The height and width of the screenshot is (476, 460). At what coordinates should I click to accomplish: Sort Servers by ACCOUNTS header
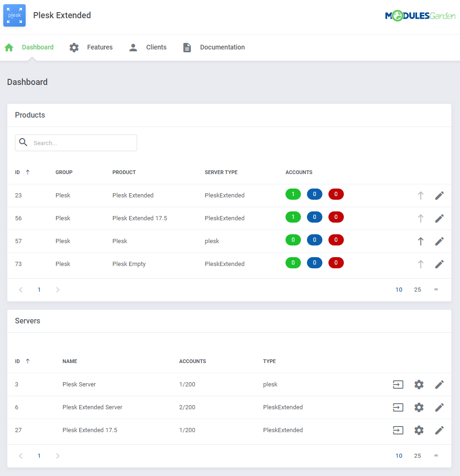193,361
